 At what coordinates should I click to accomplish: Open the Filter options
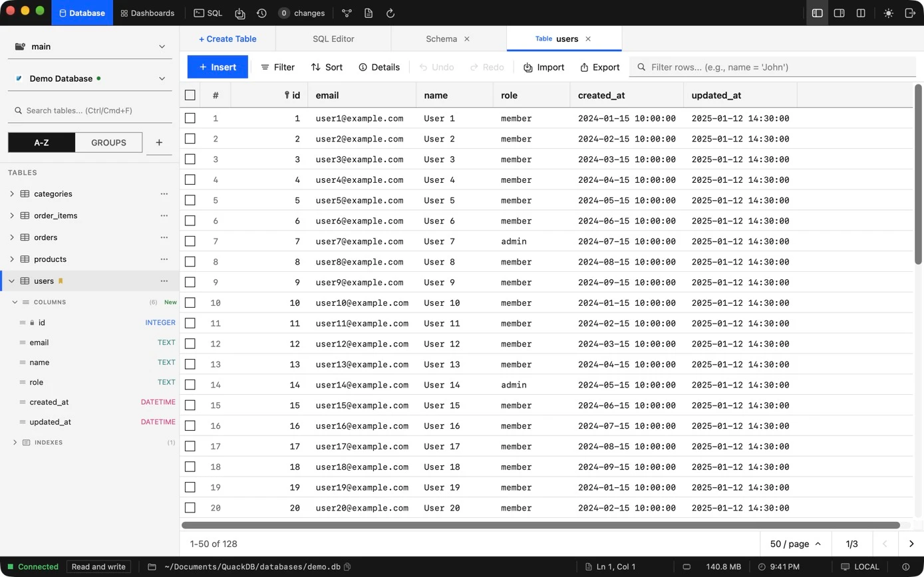[x=277, y=67]
